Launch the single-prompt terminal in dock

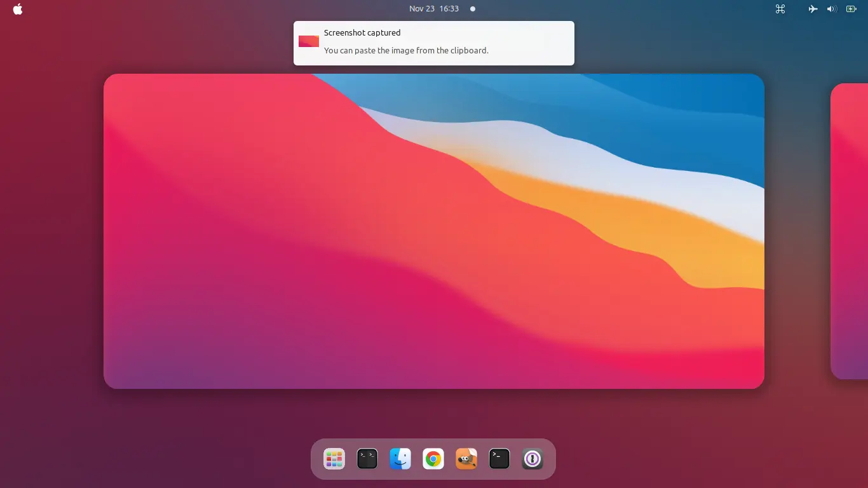point(499,459)
